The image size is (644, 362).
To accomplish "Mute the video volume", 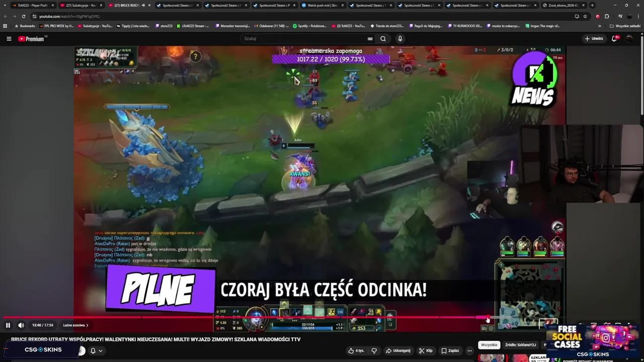I will tap(21, 325).
